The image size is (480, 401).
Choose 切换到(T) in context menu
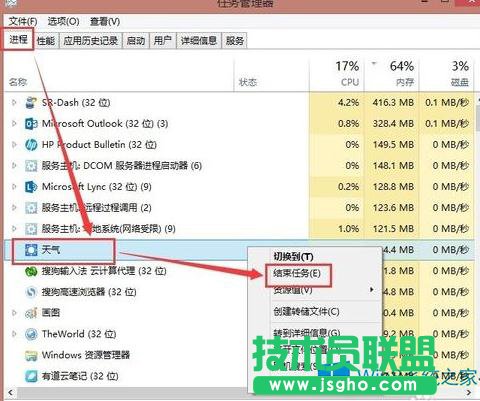pos(293,257)
